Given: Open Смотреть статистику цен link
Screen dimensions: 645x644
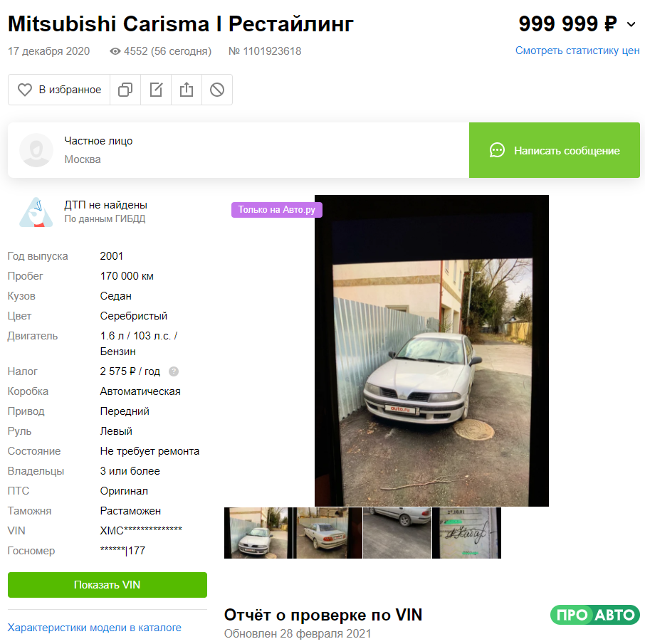Looking at the screenshot, I should point(577,51).
